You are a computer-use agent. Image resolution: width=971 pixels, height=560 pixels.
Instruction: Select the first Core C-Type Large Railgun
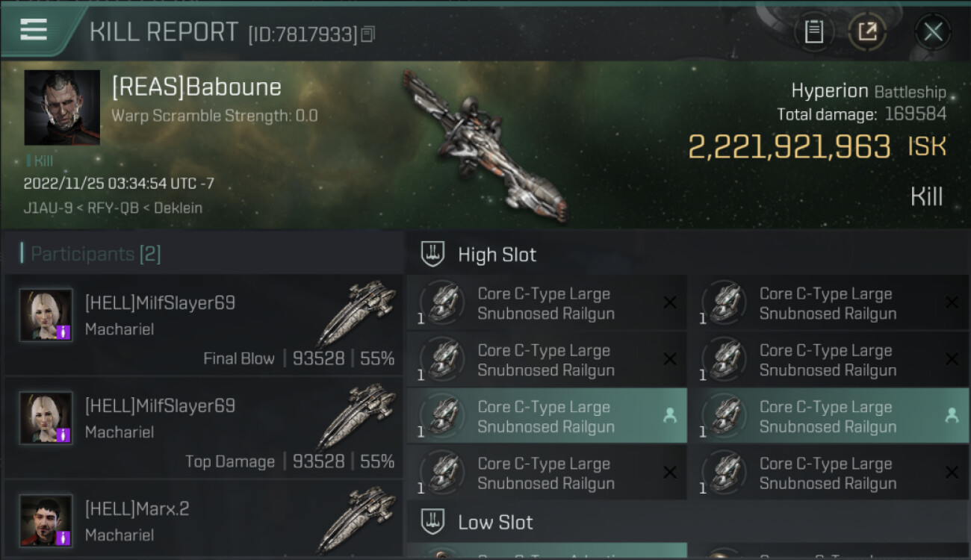coord(547,303)
